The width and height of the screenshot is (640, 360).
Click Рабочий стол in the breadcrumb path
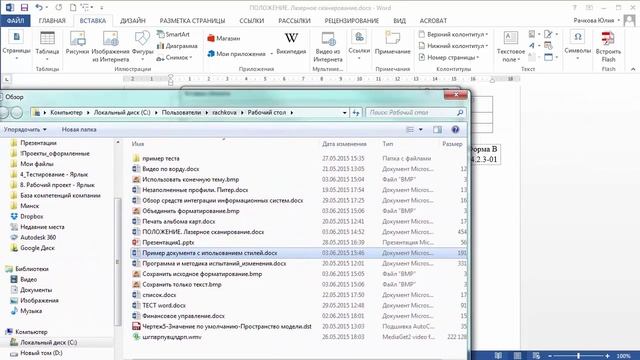[267, 112]
